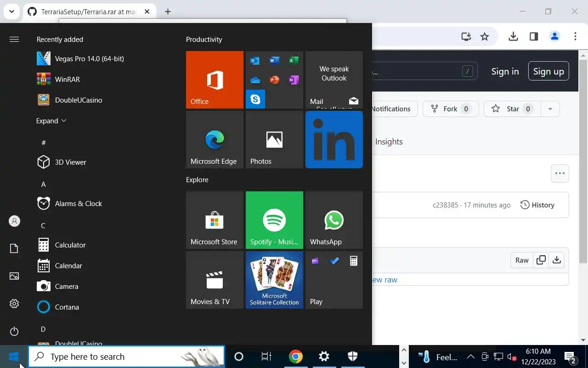The image size is (588, 368).
Task: Click GitHub Sign in link
Action: click(x=505, y=71)
